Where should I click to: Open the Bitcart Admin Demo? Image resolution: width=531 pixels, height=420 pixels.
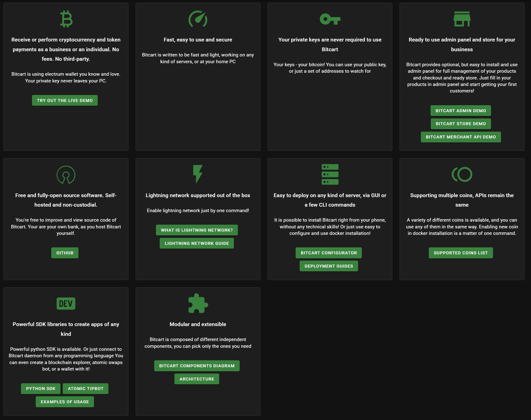pos(461,111)
